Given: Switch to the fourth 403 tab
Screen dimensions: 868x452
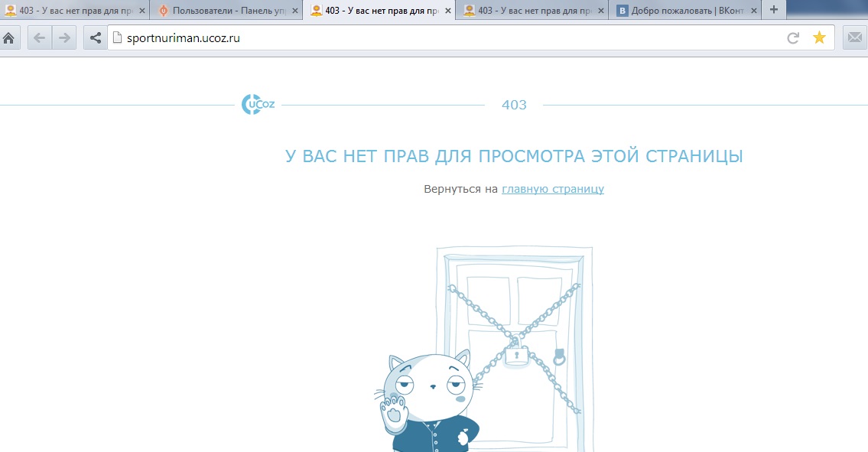Looking at the screenshot, I should tap(528, 11).
